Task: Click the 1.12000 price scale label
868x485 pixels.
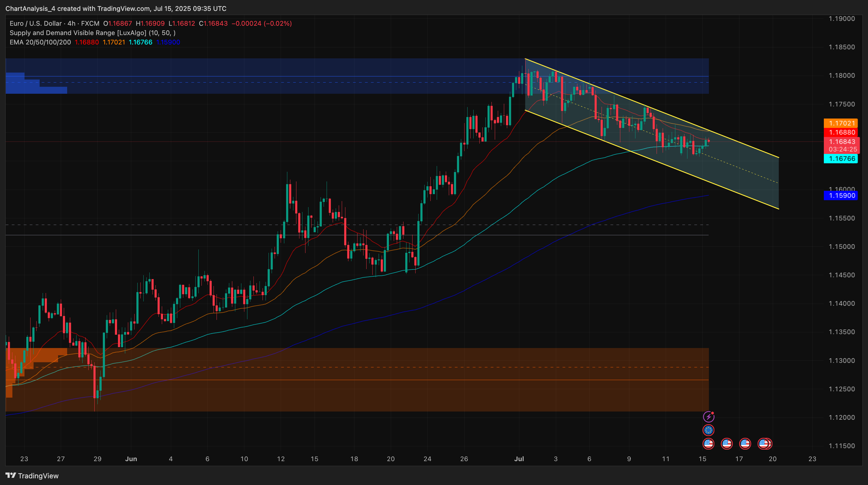Action: (x=842, y=417)
